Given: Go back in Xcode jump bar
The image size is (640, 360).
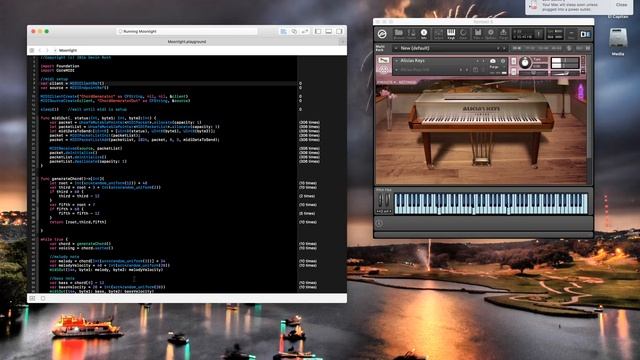Looking at the screenshot, I should point(40,50).
